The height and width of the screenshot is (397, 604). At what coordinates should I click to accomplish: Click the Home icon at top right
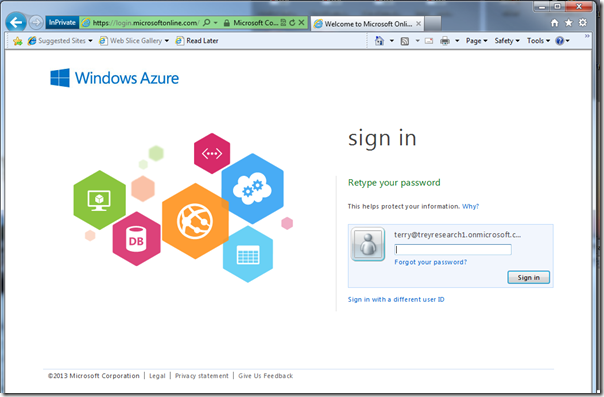(x=554, y=23)
